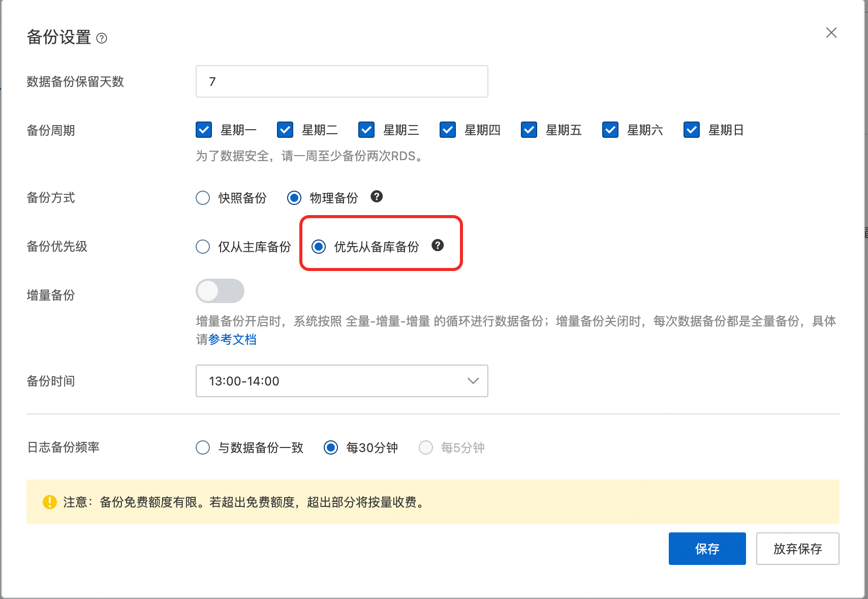Toggle the 星期六 checkbox
This screenshot has width=868, height=599.
tap(610, 130)
